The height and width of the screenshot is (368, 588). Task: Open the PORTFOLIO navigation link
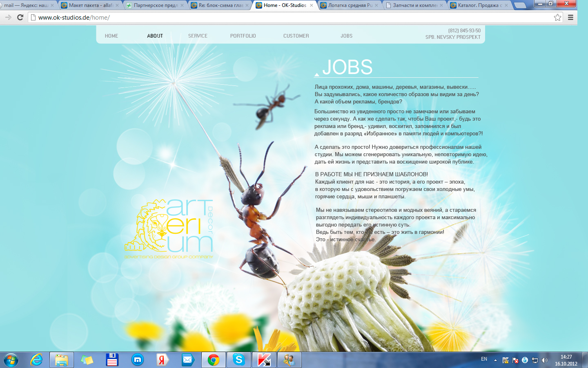243,36
